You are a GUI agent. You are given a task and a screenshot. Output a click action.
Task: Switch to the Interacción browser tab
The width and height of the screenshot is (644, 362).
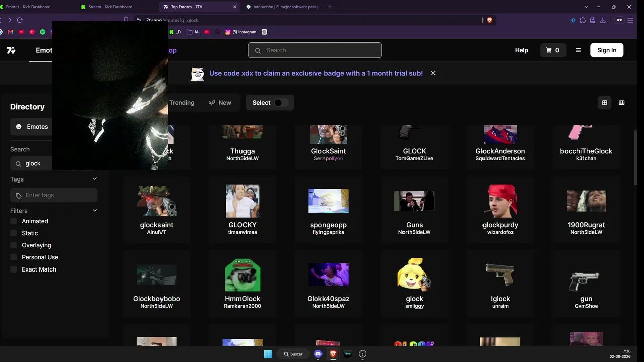click(x=283, y=7)
